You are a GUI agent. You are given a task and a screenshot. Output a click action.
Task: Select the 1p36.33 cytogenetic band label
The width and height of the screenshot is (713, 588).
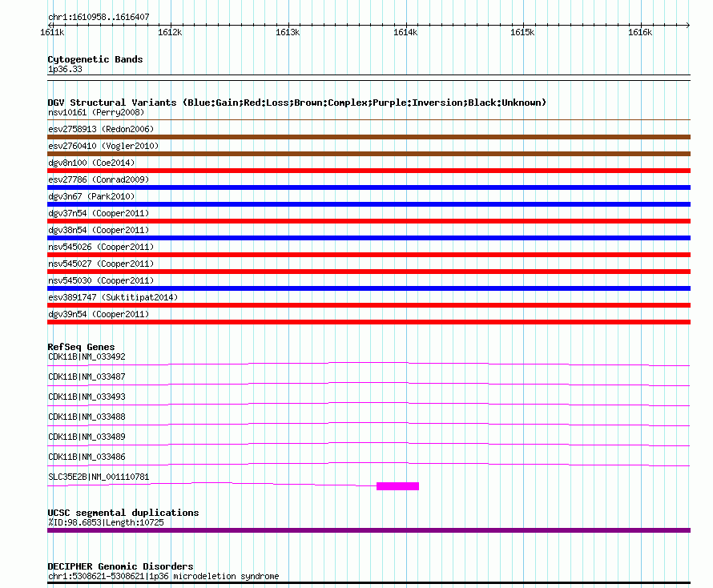(65, 69)
